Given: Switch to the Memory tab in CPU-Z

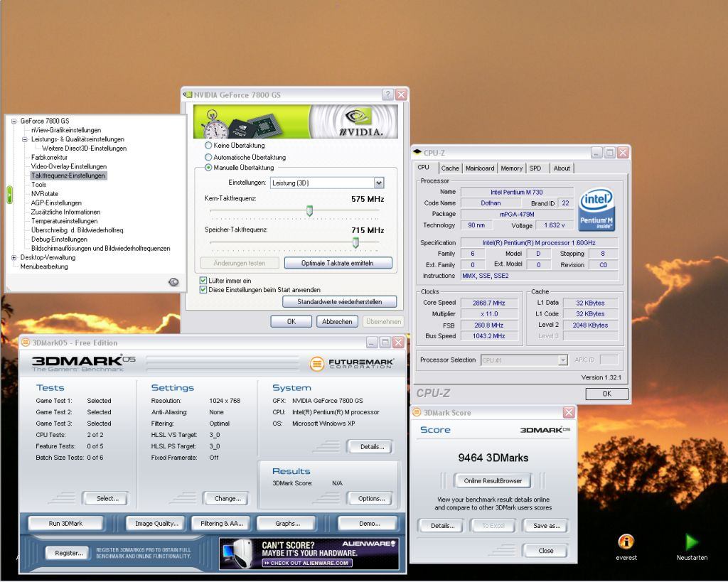Looking at the screenshot, I should point(512,168).
